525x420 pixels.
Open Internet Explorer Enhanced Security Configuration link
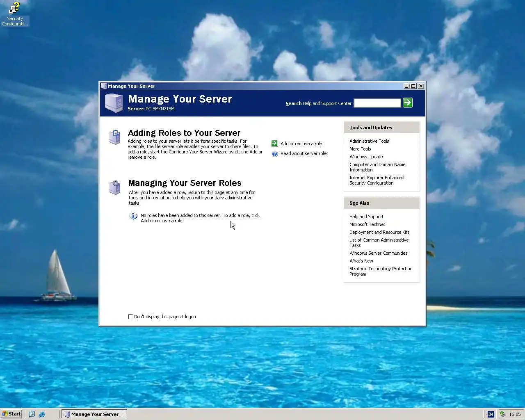377,180
